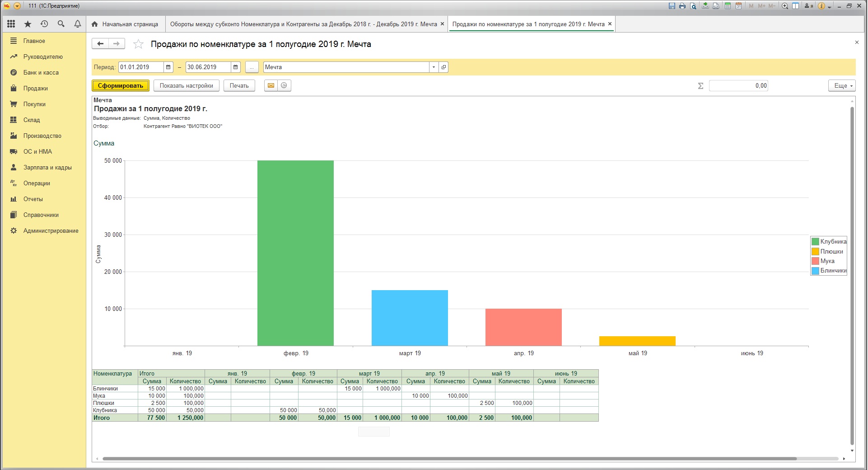Click the blue Блинчики legend swatch

click(x=815, y=271)
